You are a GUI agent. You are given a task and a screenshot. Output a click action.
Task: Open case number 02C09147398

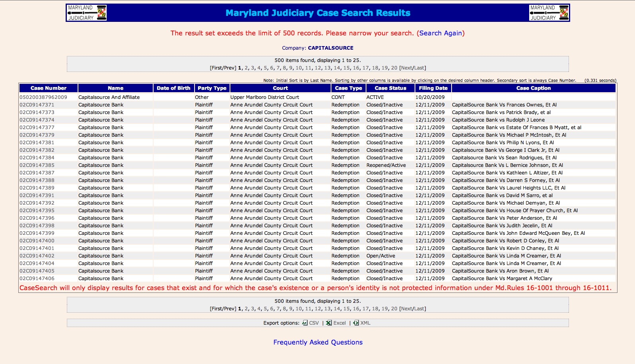coord(37,226)
